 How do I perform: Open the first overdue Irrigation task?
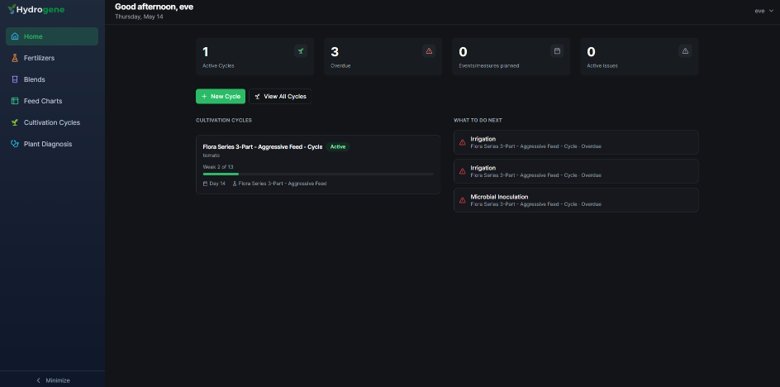click(576, 143)
